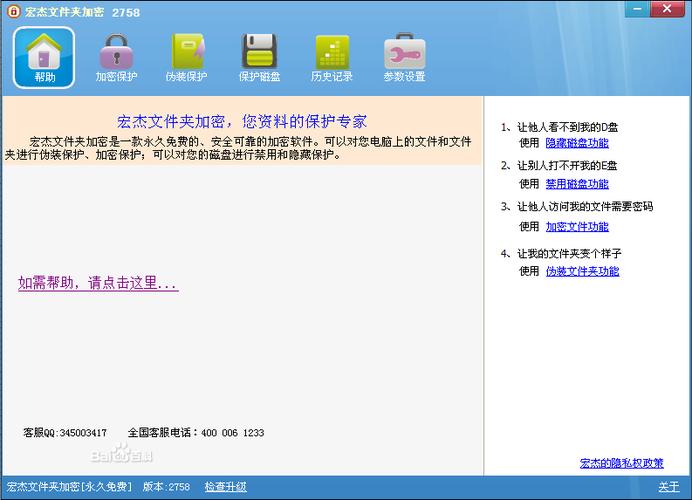Click the 客服QQ:345003417 text
Image resolution: width=692 pixels, height=500 pixels.
pos(65,432)
